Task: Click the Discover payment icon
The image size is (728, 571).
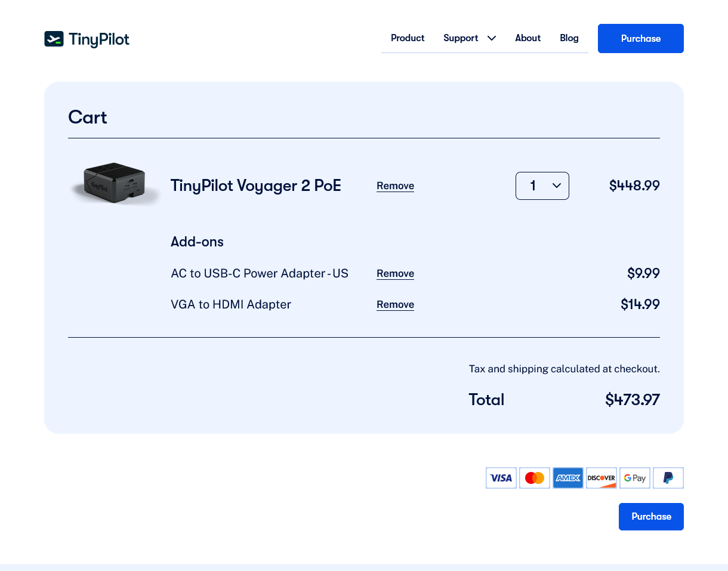Action: [601, 478]
